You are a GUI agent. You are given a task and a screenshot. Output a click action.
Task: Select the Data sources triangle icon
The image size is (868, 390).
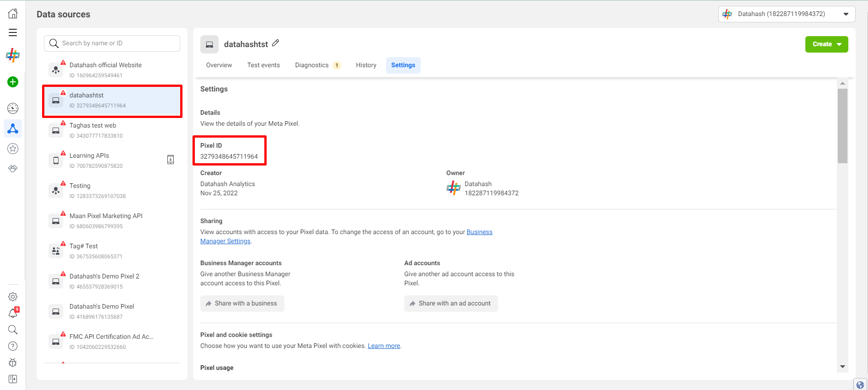click(x=13, y=128)
